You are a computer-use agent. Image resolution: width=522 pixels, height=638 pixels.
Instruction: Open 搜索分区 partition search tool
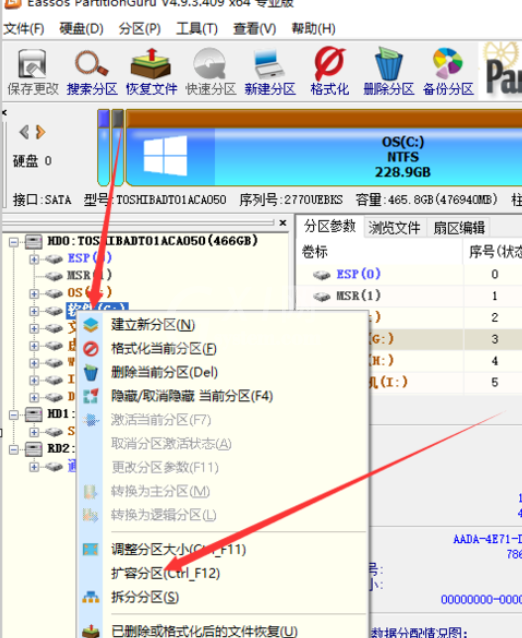(x=92, y=72)
